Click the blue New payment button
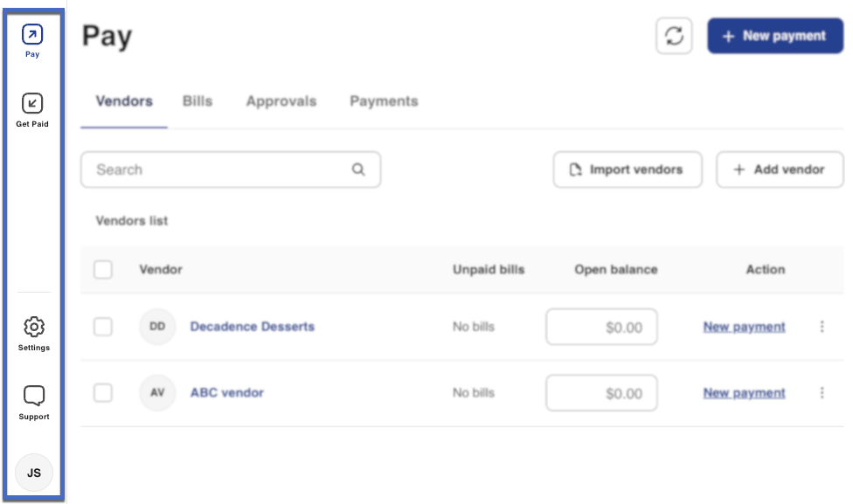Viewport: 853px width, 504px height. point(774,36)
